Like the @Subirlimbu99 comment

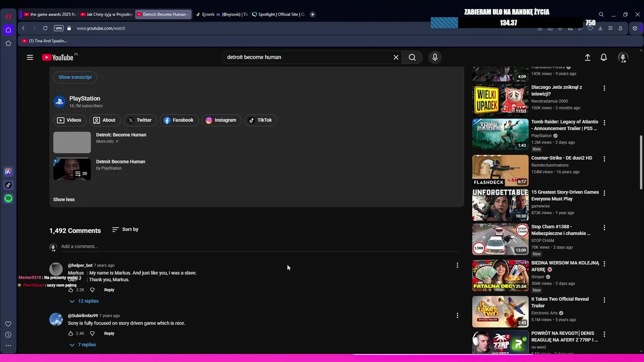71,333
